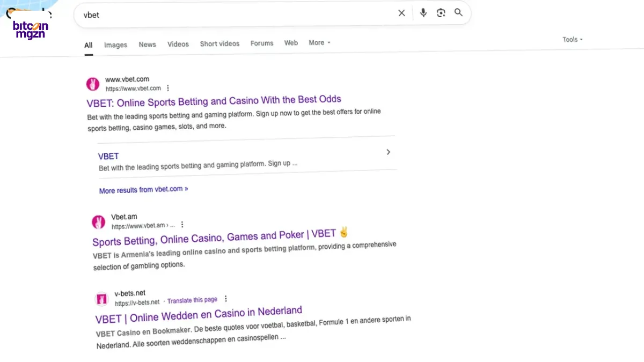Click the v-bets.net site name
The image size is (644, 362).
pyautogui.click(x=130, y=294)
